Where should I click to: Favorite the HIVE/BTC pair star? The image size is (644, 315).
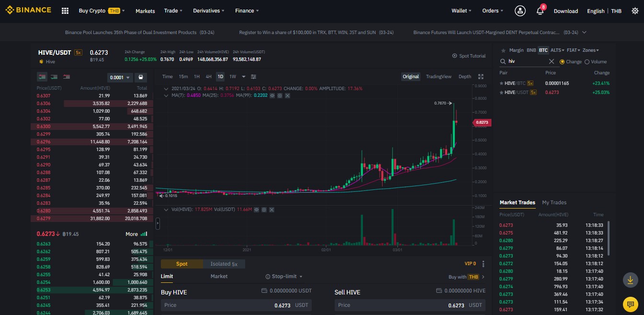click(x=502, y=83)
